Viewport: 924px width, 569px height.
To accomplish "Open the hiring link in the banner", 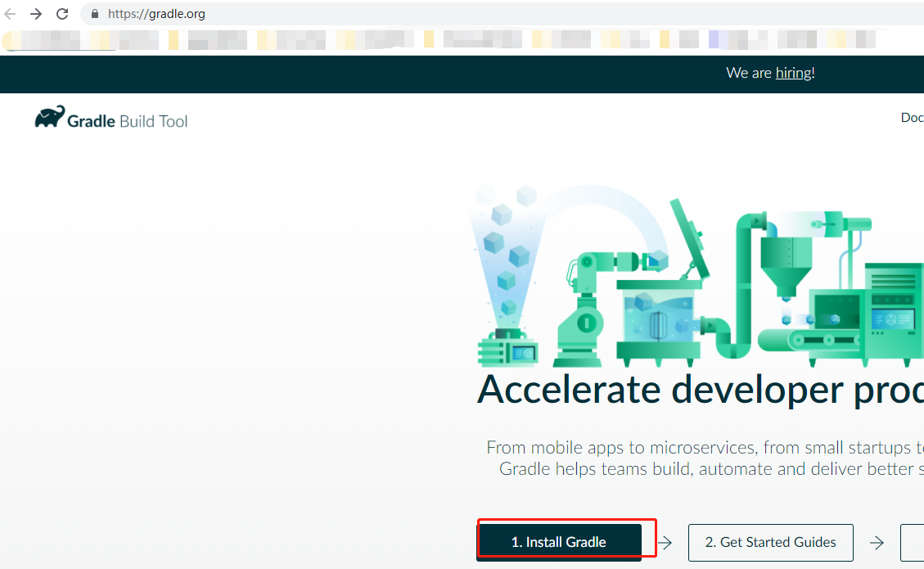I will point(793,73).
